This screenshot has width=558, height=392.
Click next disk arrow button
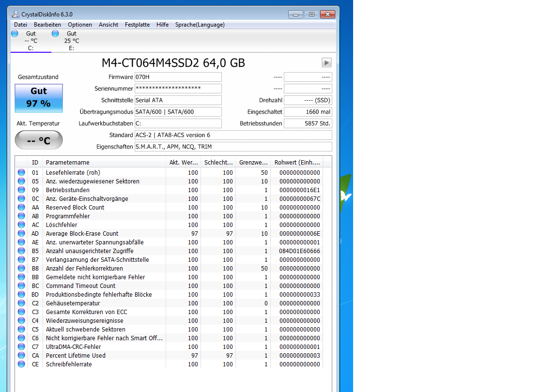point(326,62)
